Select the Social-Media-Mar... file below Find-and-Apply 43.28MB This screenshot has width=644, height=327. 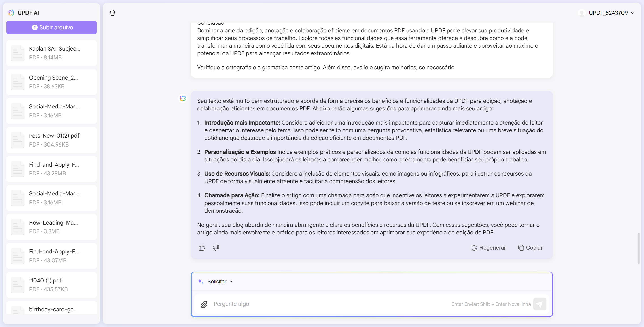[51, 198]
